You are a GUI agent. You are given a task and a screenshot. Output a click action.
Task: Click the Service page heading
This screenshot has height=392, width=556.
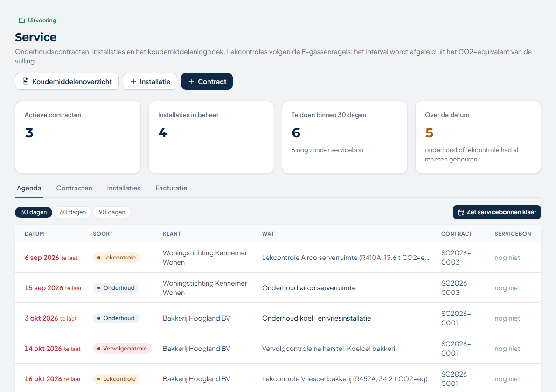tap(36, 37)
